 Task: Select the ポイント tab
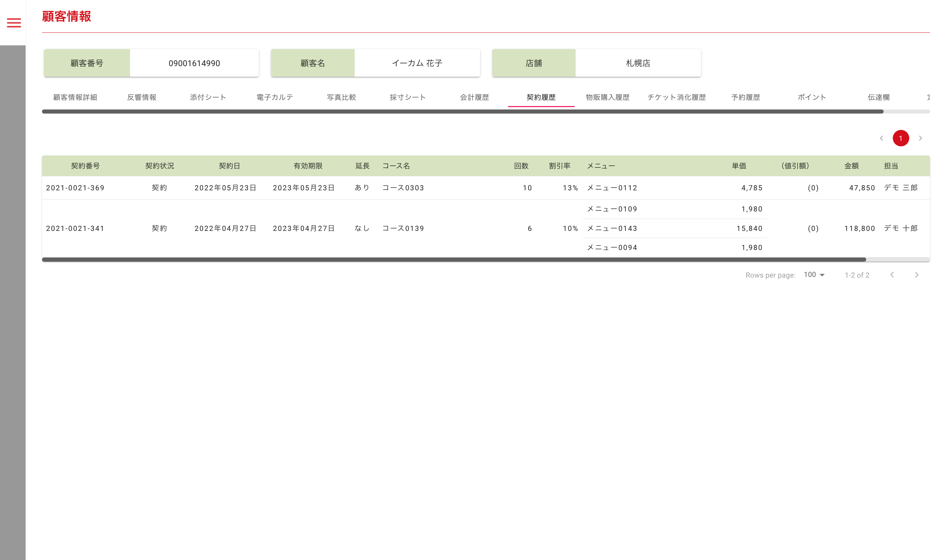coord(812,97)
